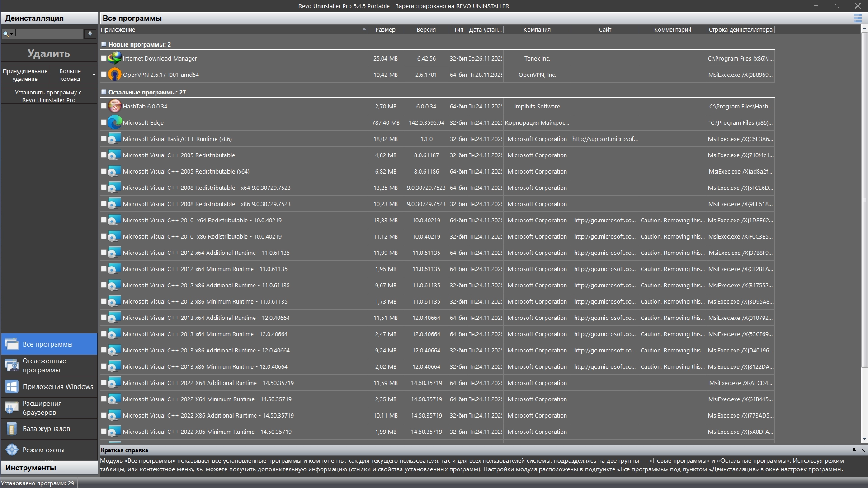The image size is (868, 488).
Task: Tick the Internet Download Manager checkbox
Action: [104, 58]
